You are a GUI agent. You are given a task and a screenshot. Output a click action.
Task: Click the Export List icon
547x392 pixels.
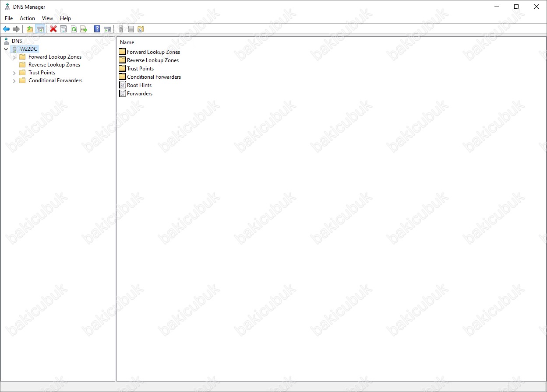click(84, 29)
